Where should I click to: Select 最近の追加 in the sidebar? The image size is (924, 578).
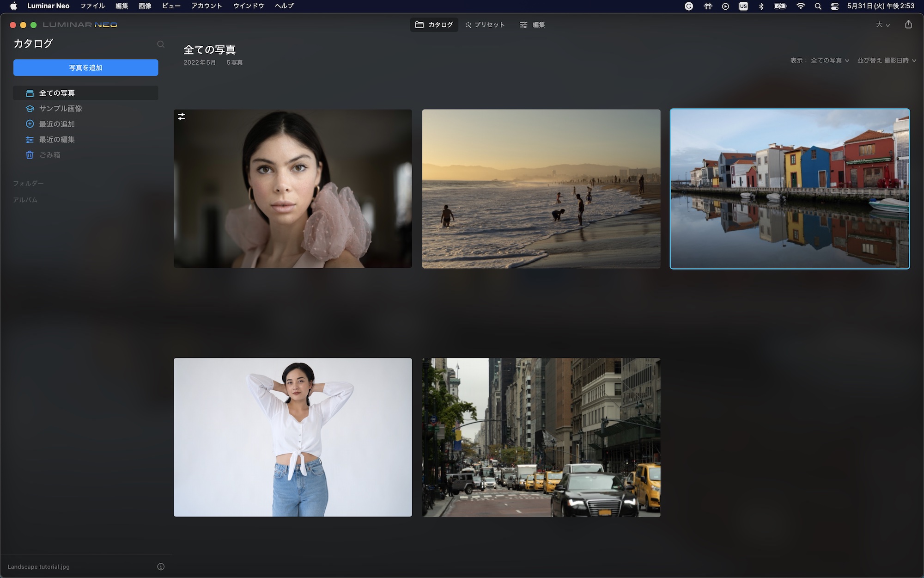point(56,124)
